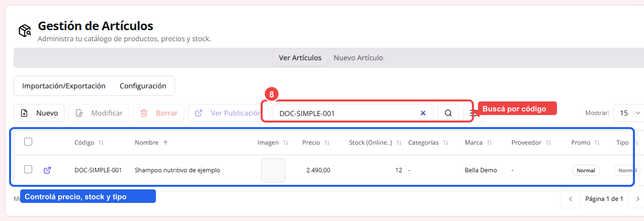Click the DOC-SIMPLE-001 code cell

98,170
